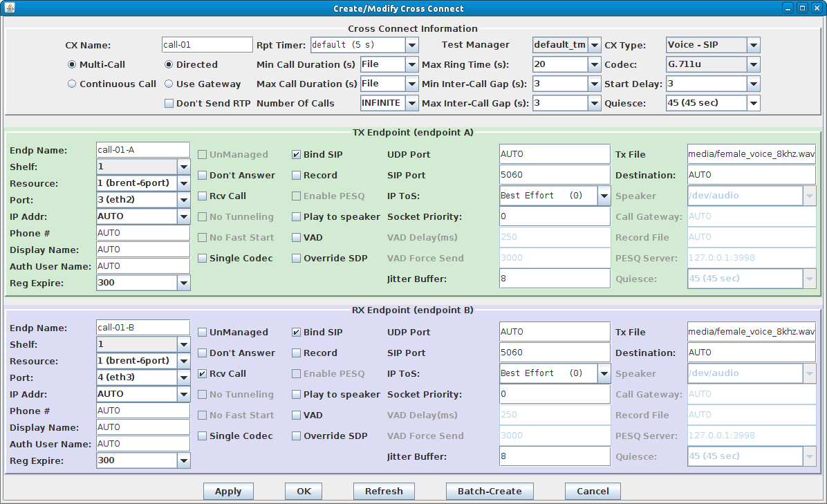Viewport: 827px width, 504px height.
Task: Enable the Don't Send RTP checkbox
Action: tap(169, 103)
